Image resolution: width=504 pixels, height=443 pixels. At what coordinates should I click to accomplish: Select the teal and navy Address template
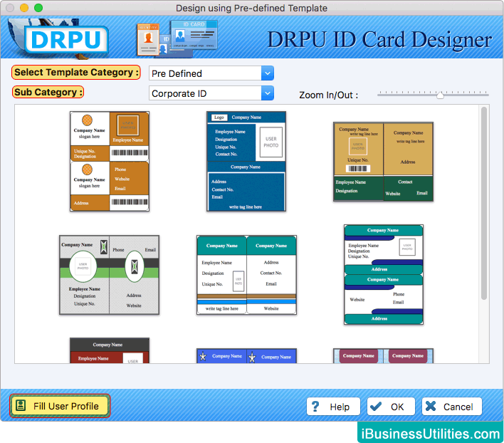click(384, 275)
